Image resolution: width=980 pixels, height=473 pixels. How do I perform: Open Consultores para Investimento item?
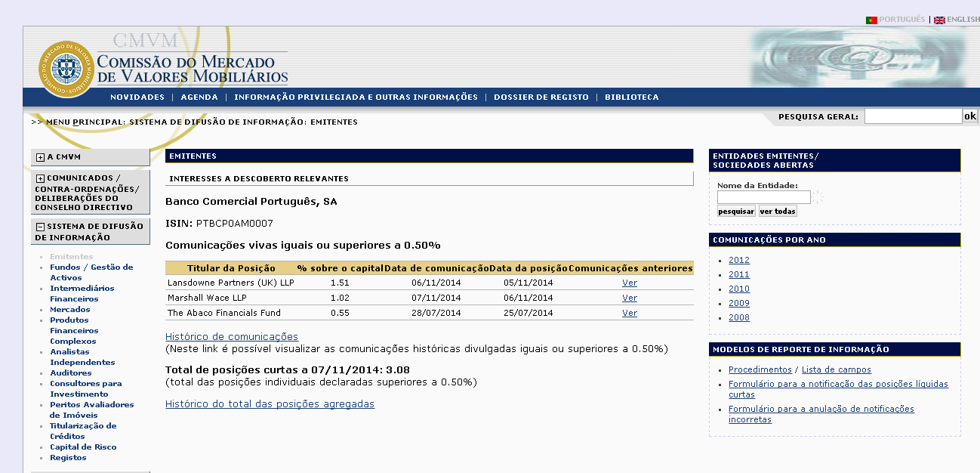coord(86,388)
